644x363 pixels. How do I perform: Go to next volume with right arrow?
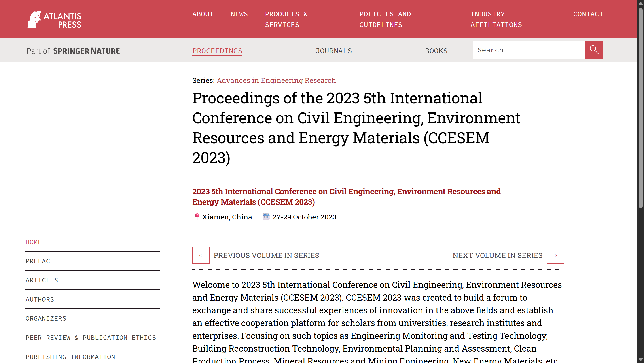(555, 255)
